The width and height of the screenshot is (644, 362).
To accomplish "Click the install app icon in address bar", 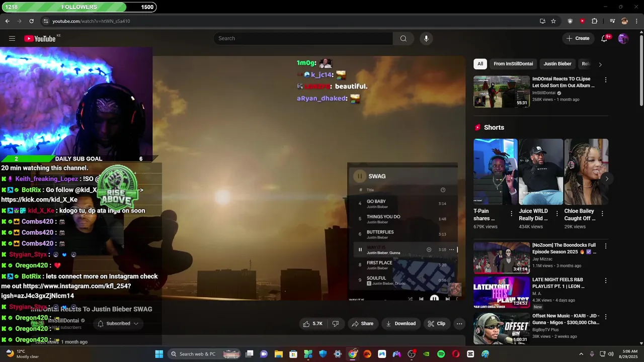I will 542,21.
